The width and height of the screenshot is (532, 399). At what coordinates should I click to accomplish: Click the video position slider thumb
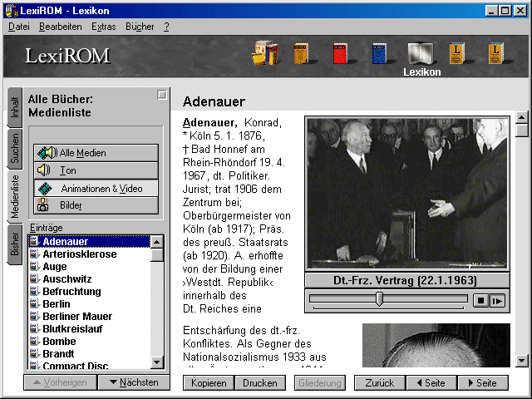pyautogui.click(x=380, y=299)
